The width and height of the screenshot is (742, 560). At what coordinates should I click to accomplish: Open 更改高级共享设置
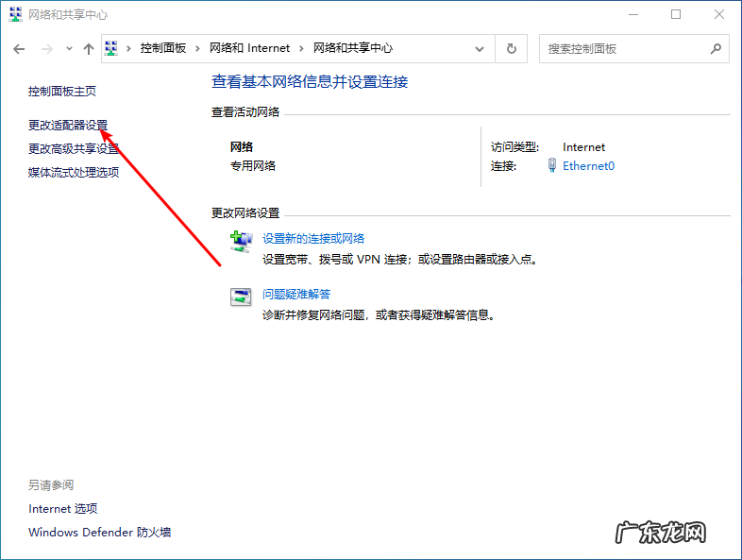click(x=74, y=148)
